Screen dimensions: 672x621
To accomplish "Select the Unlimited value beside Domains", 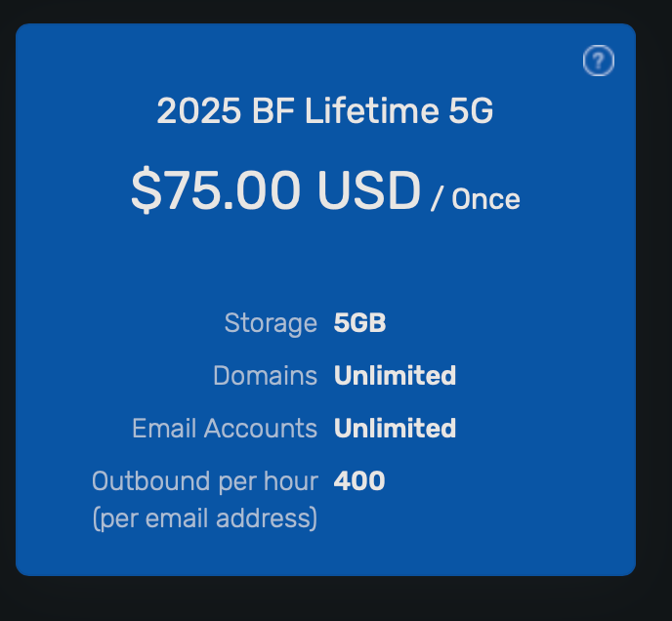I will pyautogui.click(x=395, y=376).
